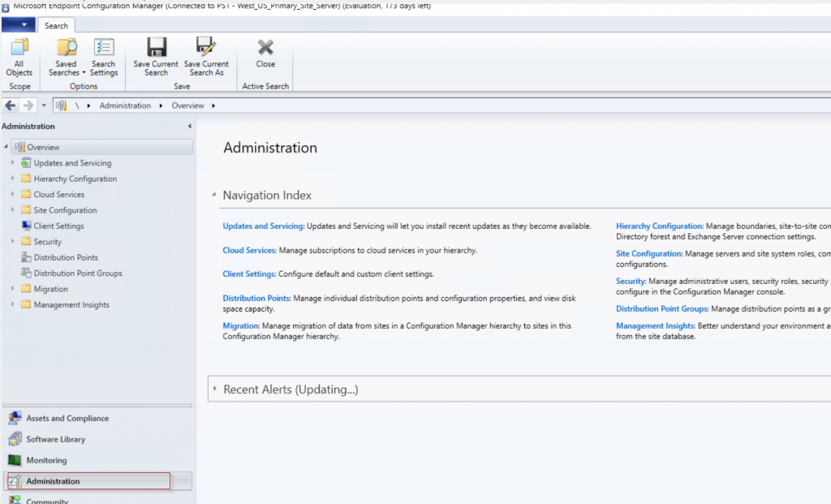
Task: Open the blue application menu button
Action: pyautogui.click(x=19, y=24)
